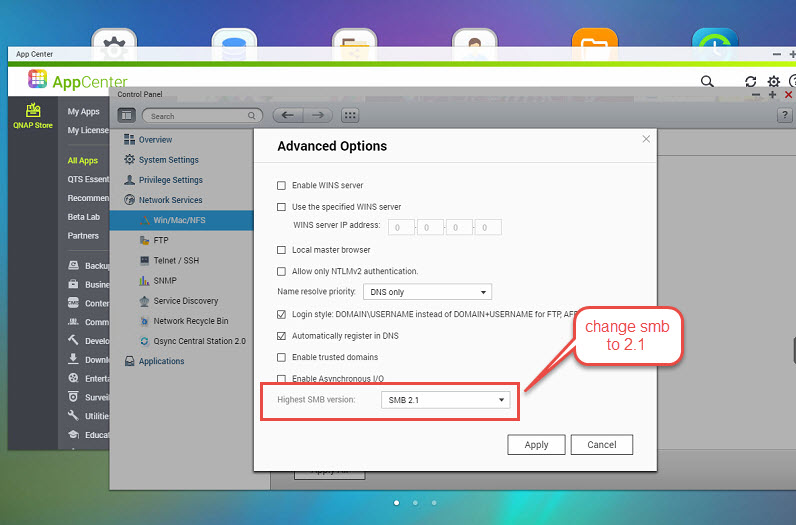Screen dimensions: 796x525
Task: Go to second desktop page dot
Action: coord(415,503)
